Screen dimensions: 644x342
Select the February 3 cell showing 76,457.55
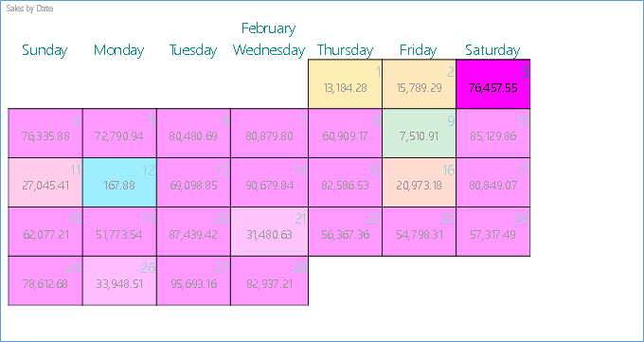pyautogui.click(x=492, y=84)
